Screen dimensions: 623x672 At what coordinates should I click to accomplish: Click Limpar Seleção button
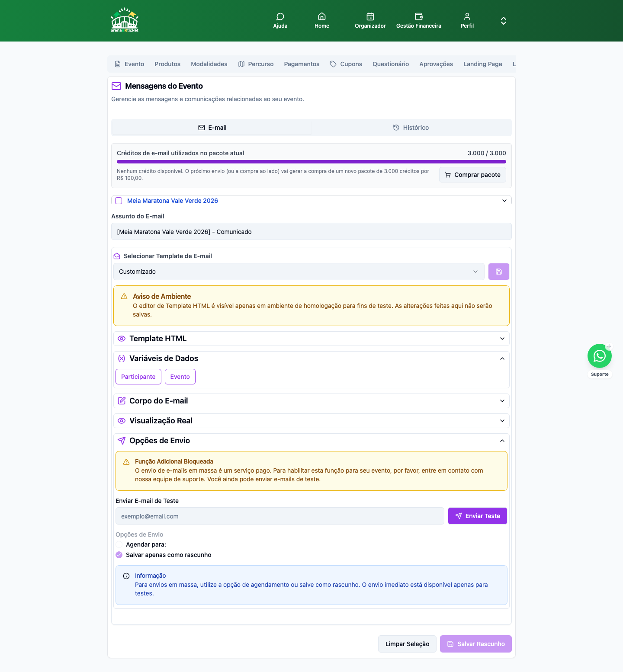[x=407, y=644]
